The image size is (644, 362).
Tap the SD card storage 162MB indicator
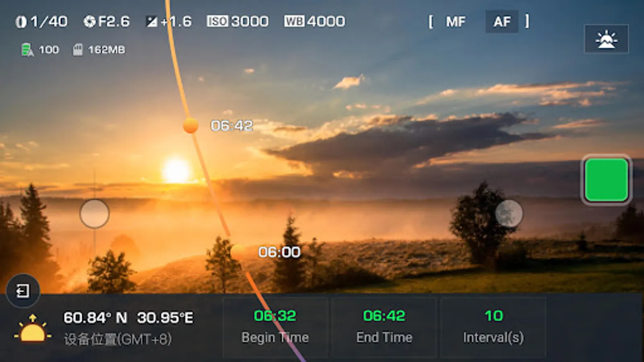pyautogui.click(x=99, y=50)
